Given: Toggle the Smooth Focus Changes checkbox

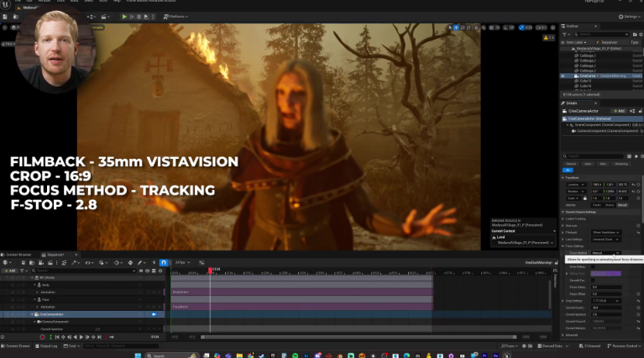Looking at the screenshot, I should pos(593,281).
